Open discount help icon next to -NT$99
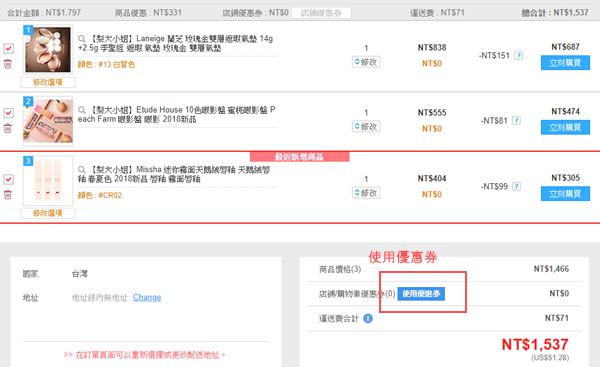This screenshot has height=367, width=600. coord(516,186)
